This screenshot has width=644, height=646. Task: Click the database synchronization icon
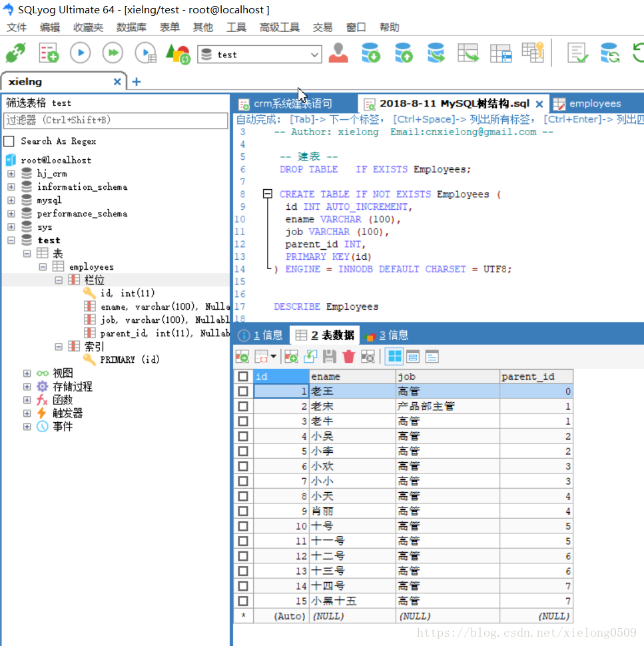(x=436, y=53)
